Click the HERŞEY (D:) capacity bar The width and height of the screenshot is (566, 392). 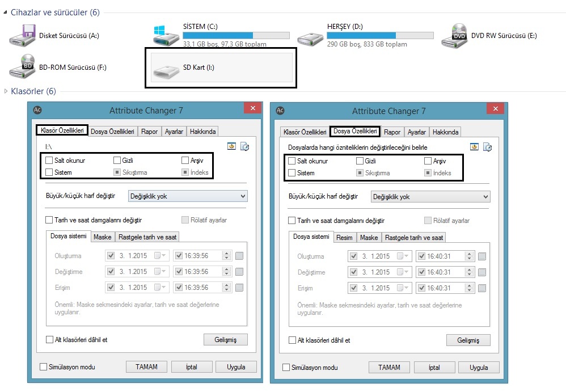(380, 35)
